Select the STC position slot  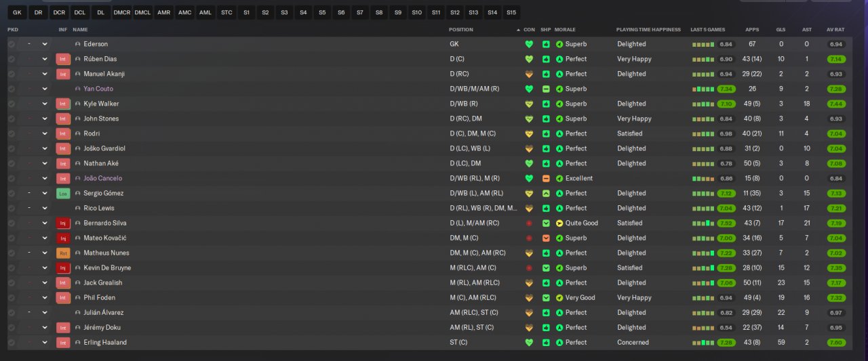pos(226,12)
